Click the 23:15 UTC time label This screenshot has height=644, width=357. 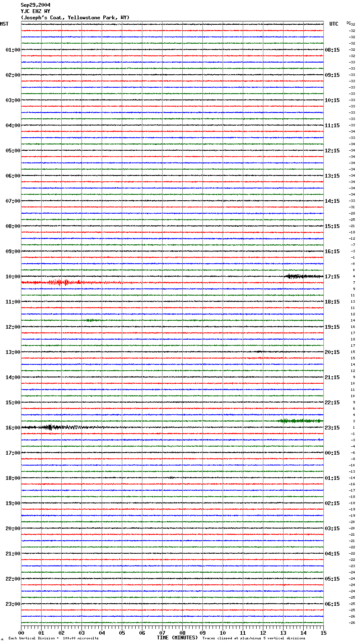coord(332,428)
